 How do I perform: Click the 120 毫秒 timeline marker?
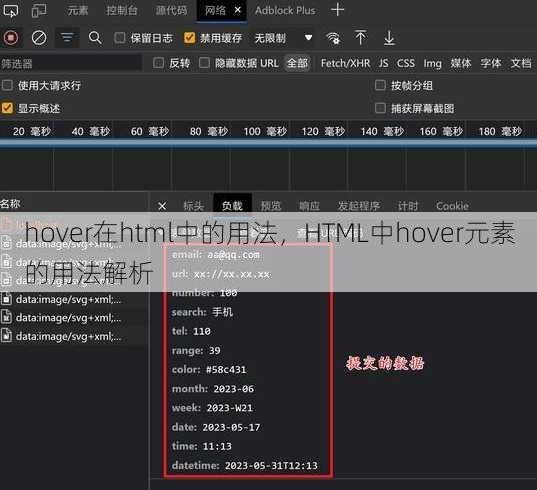[x=323, y=131]
